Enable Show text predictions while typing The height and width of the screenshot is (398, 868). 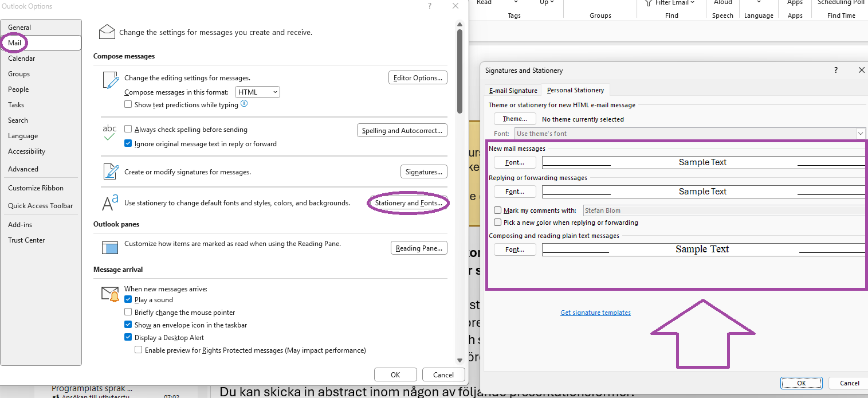[x=128, y=105]
